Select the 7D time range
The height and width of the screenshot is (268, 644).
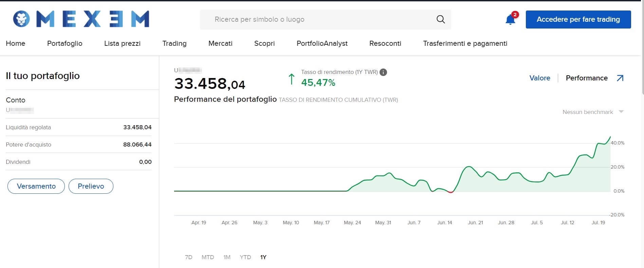[188, 257]
